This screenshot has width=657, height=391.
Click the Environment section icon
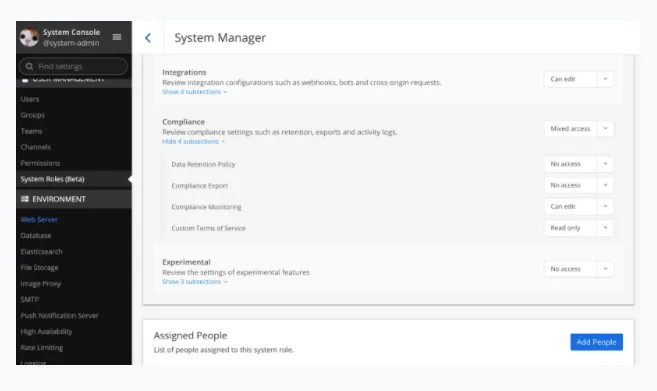point(25,199)
